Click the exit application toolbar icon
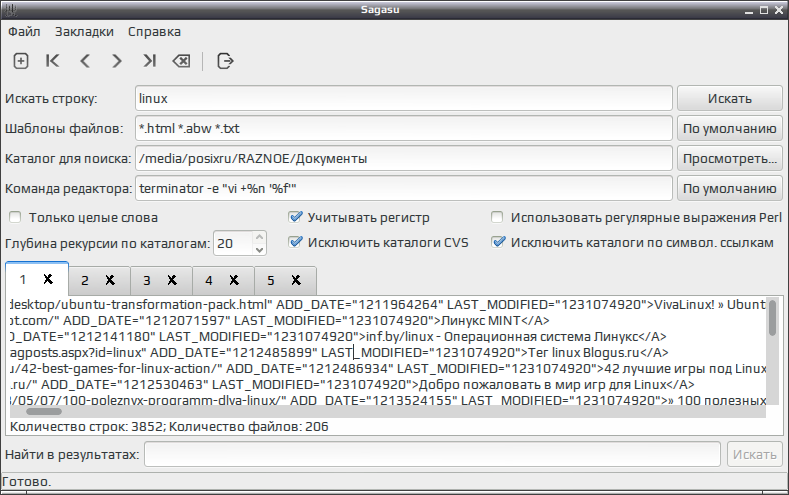The height and width of the screenshot is (495, 789). click(x=225, y=61)
